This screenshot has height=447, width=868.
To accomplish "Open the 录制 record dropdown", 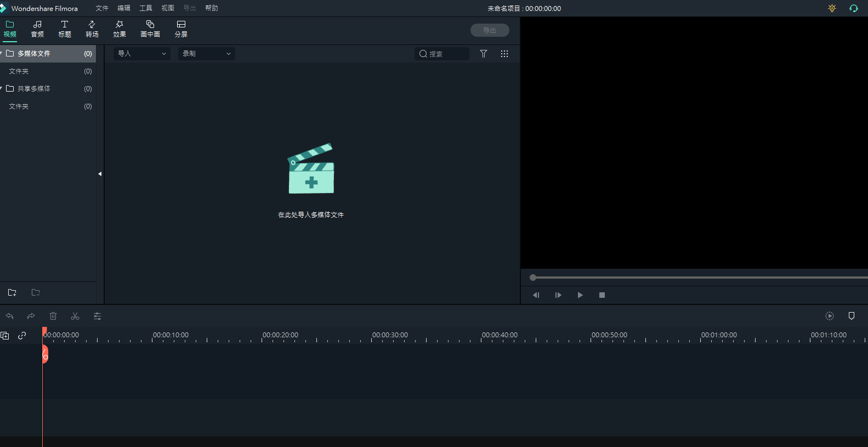I will 207,53.
